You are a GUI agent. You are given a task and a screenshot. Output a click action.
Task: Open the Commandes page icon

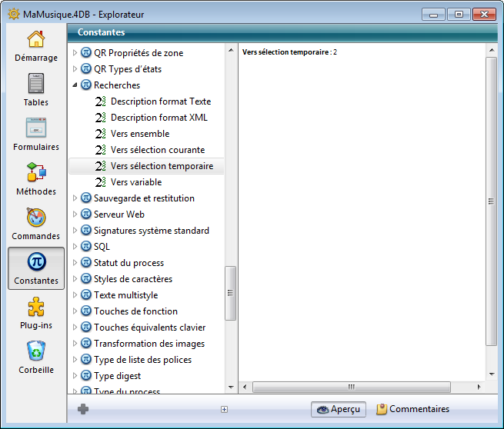(x=36, y=218)
